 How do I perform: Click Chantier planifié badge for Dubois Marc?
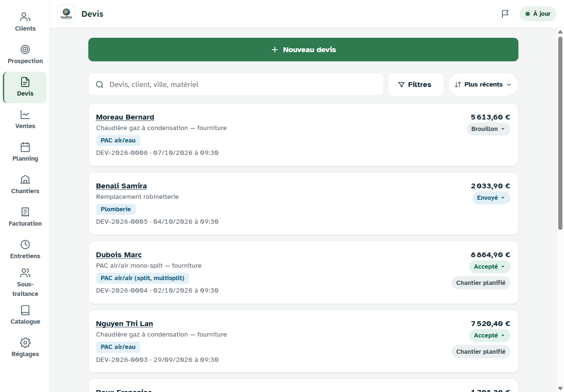[x=481, y=283]
